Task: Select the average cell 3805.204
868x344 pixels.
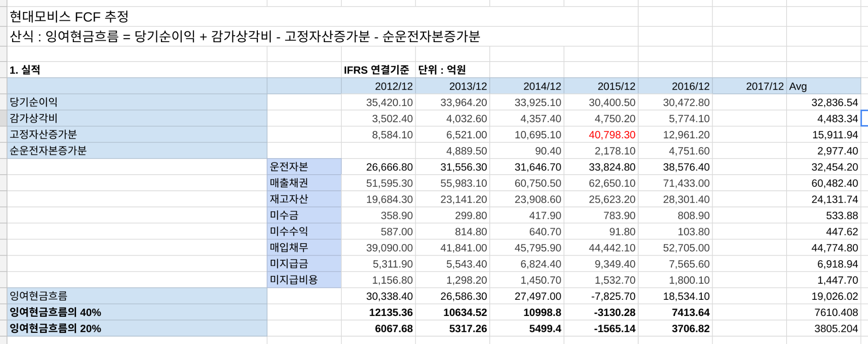Action: click(824, 328)
